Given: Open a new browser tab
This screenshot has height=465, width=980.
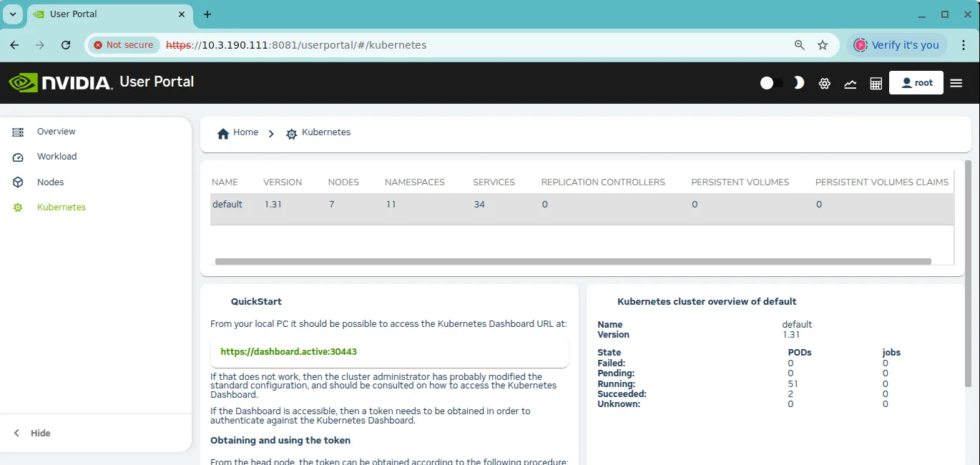Looking at the screenshot, I should [x=207, y=14].
